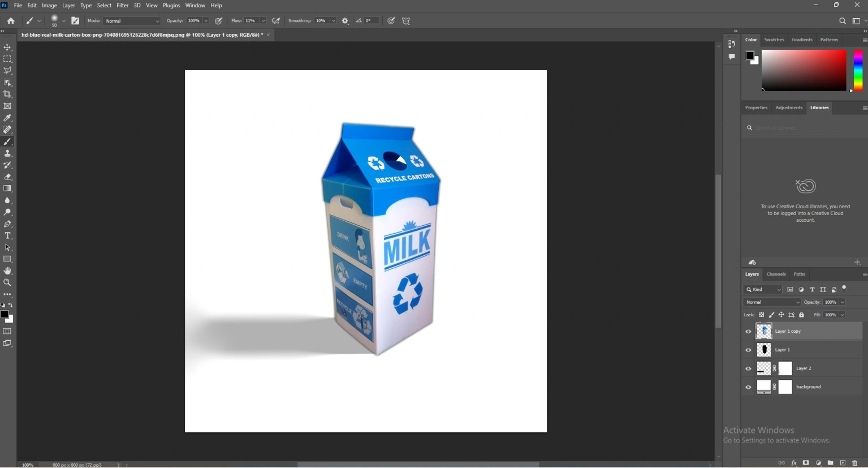Toggle layer filtering on/off switch
The image size is (868, 468).
[x=844, y=289]
